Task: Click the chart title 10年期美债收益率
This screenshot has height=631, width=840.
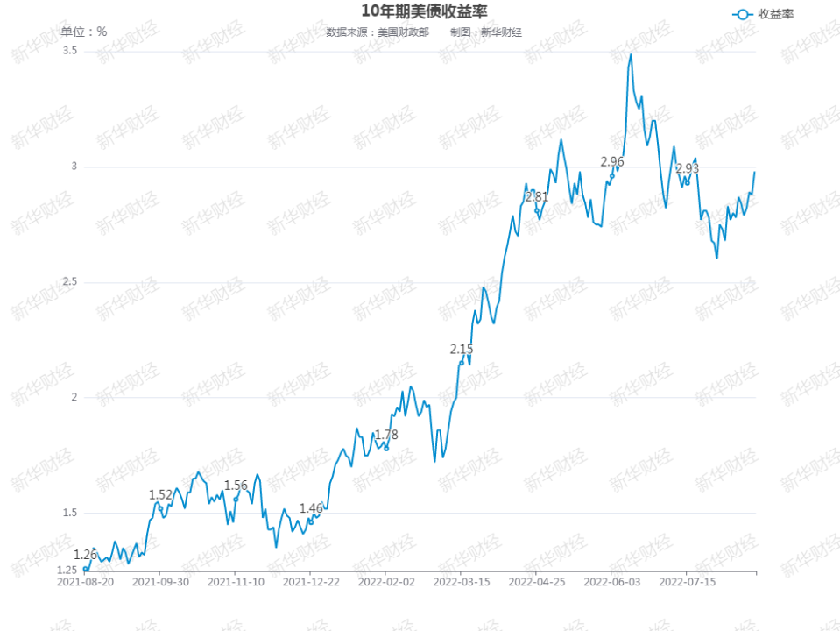Action: [x=424, y=11]
